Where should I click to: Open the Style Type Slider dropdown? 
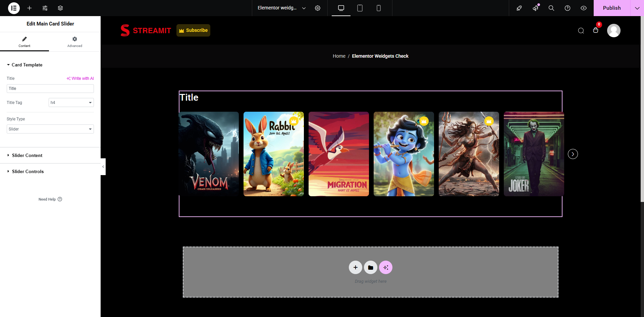click(x=50, y=129)
